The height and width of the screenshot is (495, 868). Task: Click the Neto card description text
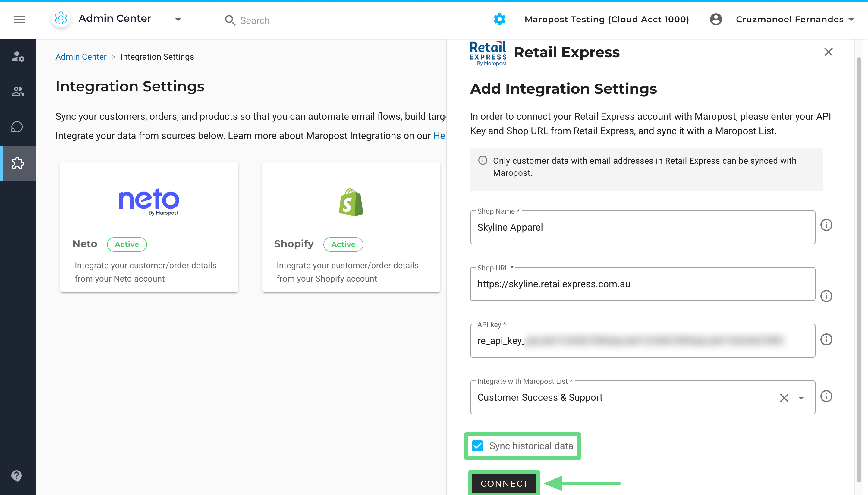click(x=146, y=272)
